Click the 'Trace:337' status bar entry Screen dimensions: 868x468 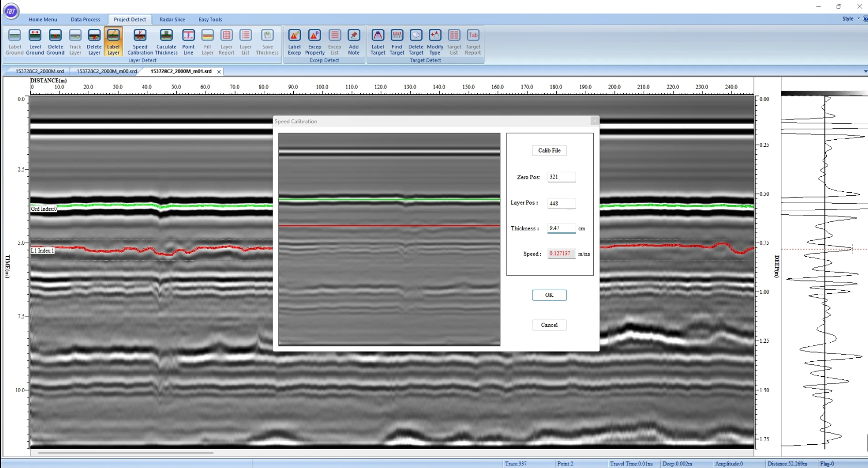pos(516,463)
